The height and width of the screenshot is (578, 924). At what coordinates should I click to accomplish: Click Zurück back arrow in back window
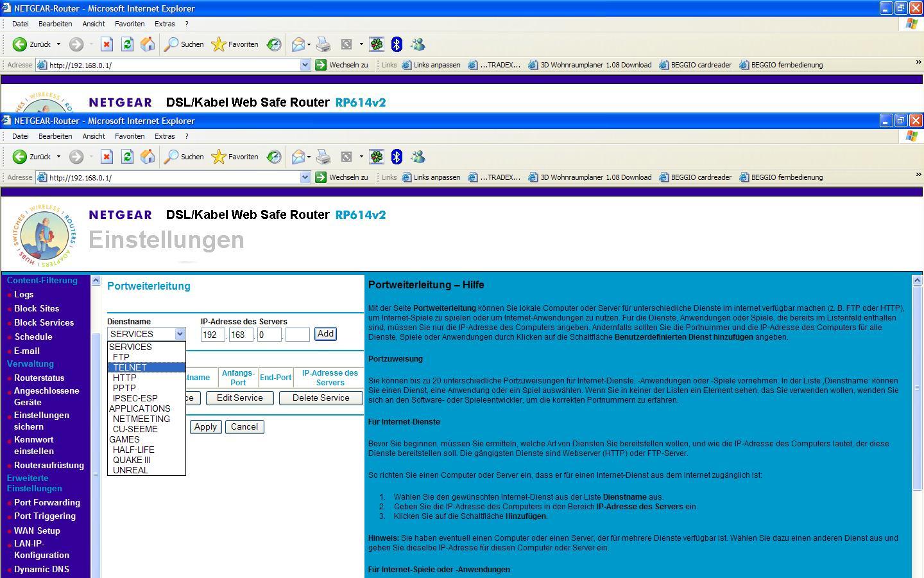[x=20, y=44]
